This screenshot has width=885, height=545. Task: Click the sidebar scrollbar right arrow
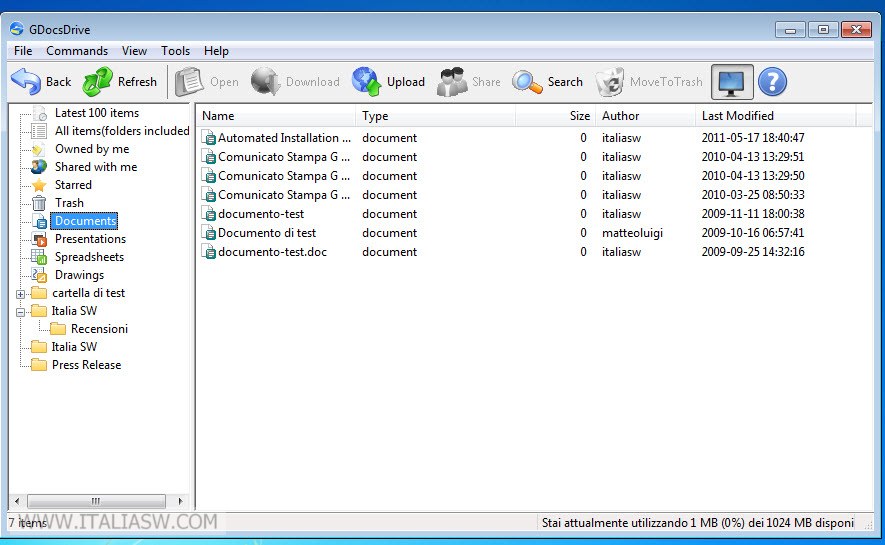tap(181, 501)
